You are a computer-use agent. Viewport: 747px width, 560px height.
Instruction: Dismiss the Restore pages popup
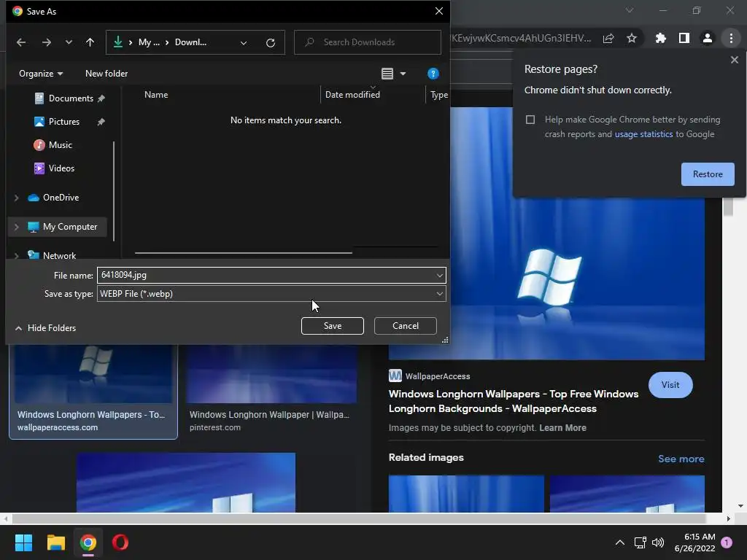(734, 60)
